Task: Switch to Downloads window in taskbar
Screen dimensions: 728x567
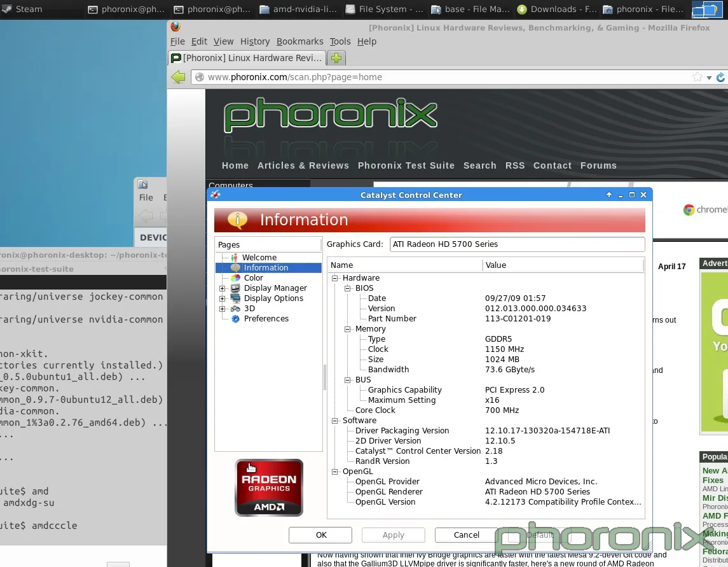Action: (557, 10)
